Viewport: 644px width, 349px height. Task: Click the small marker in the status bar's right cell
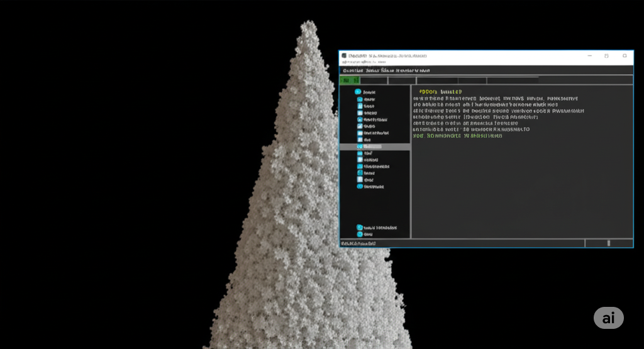pyautogui.click(x=609, y=243)
